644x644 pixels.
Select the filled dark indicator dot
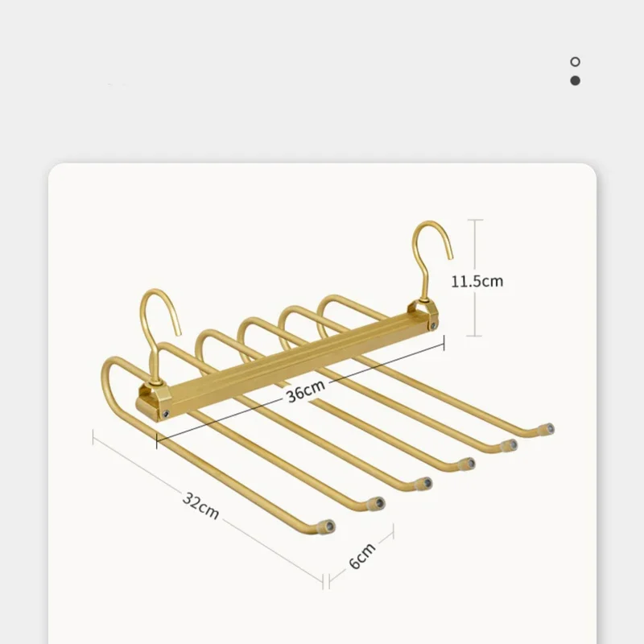pyautogui.click(x=575, y=80)
